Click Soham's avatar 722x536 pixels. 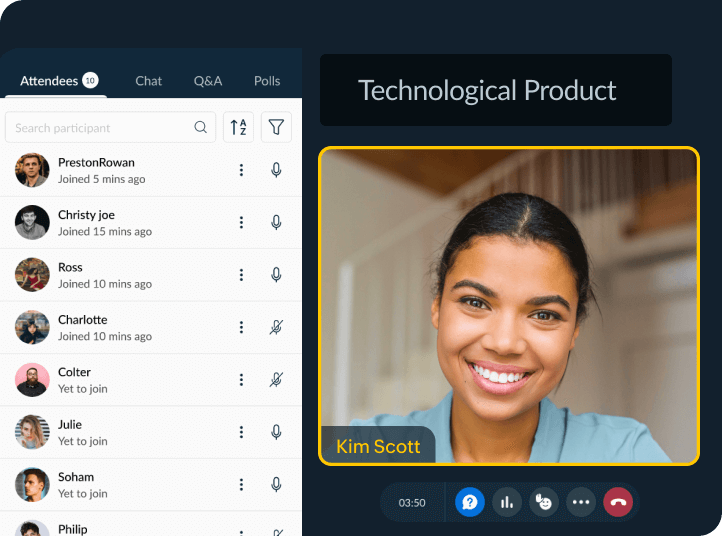coord(32,484)
